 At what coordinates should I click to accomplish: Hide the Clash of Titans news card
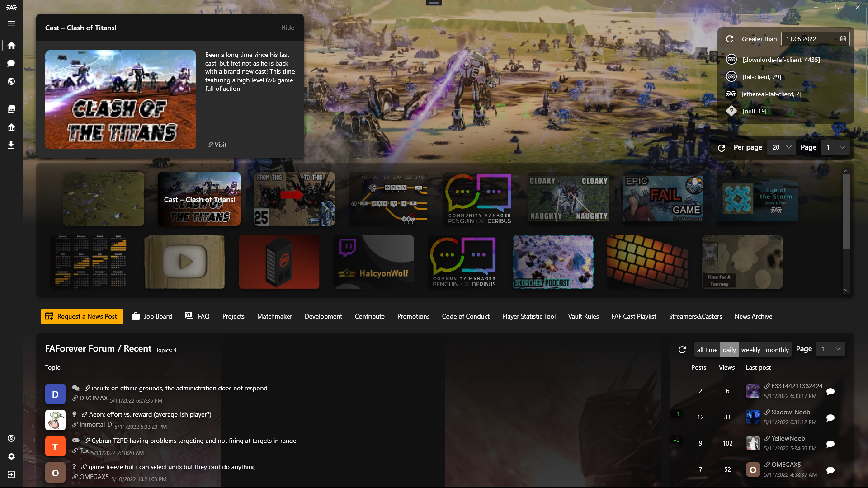[288, 28]
